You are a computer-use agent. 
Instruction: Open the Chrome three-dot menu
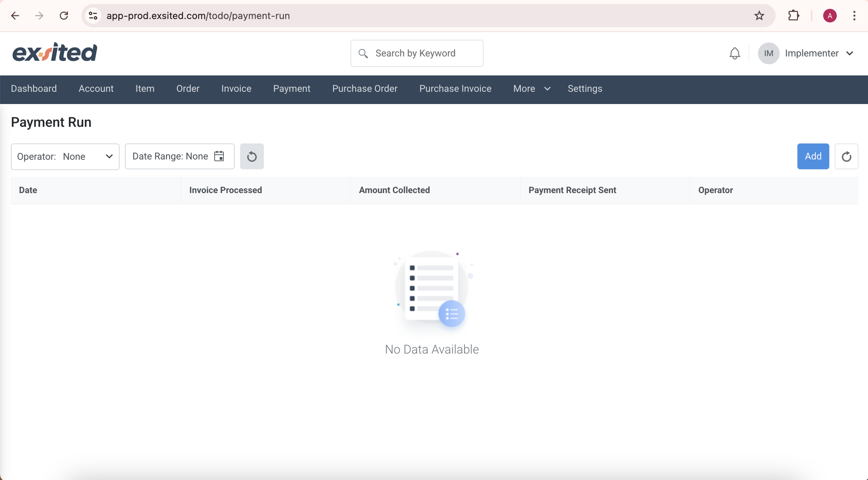tap(854, 16)
